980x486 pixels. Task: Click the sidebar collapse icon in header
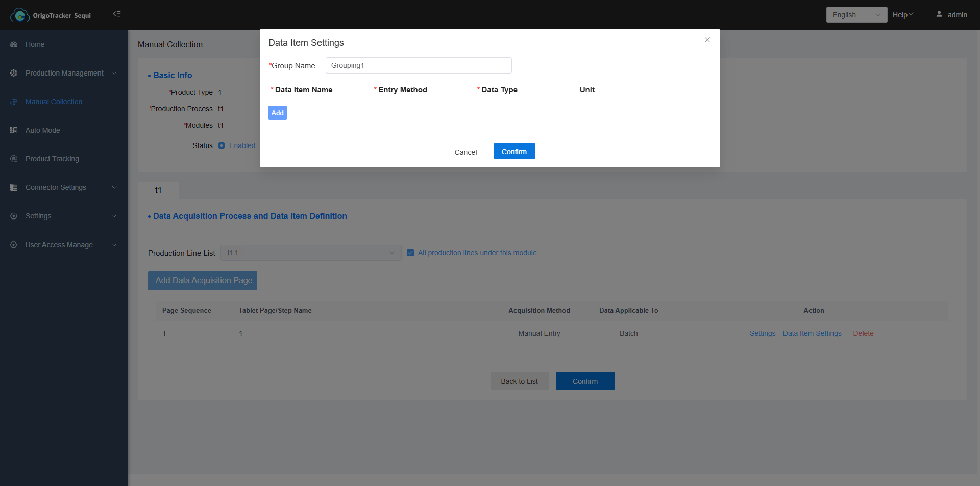tap(117, 14)
